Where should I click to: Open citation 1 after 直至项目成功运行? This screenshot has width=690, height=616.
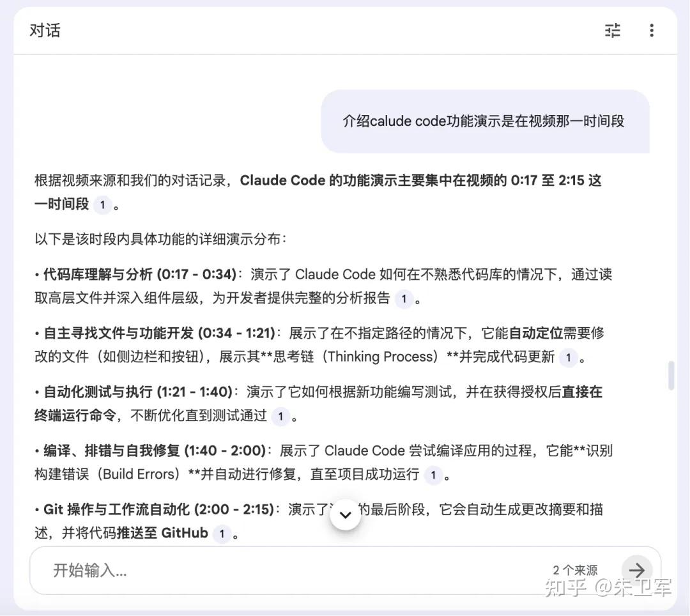(433, 475)
